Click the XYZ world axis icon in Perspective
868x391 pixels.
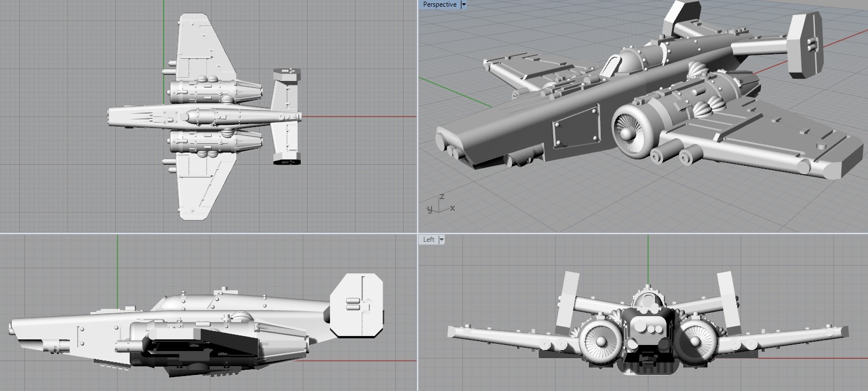click(x=440, y=205)
